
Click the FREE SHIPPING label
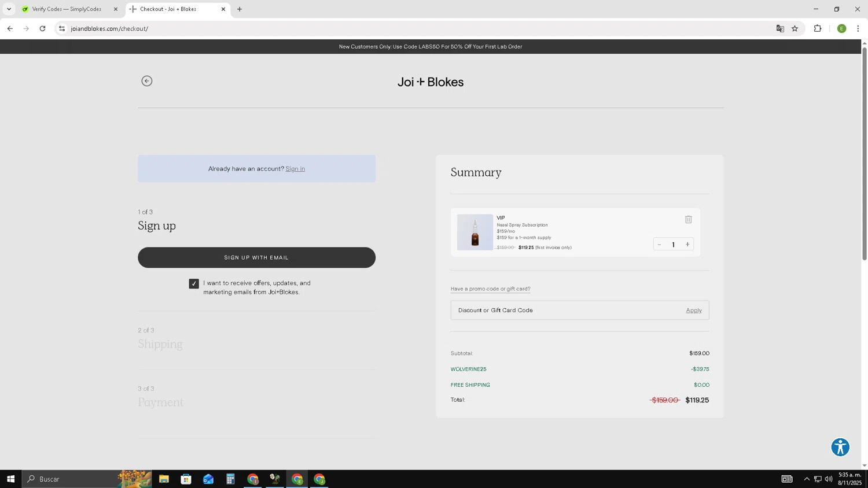(x=470, y=385)
